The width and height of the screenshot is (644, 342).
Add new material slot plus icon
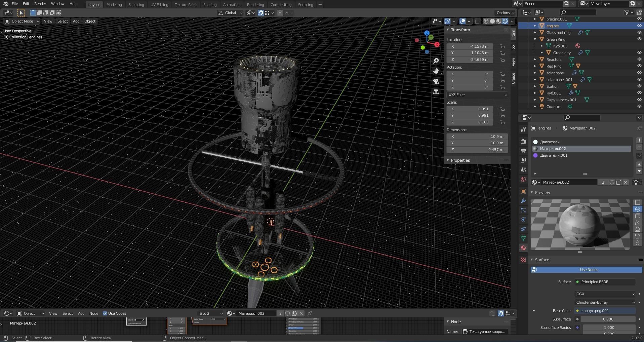point(639,140)
